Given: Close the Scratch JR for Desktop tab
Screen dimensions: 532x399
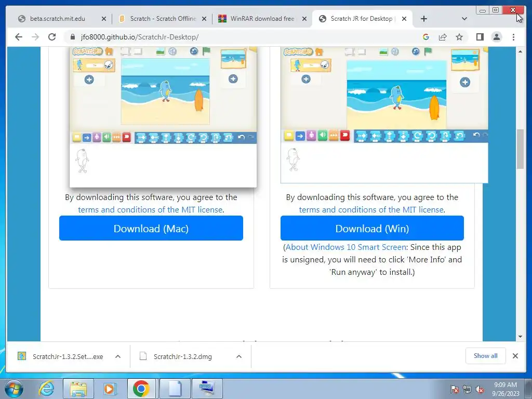Looking at the screenshot, I should coord(404,19).
